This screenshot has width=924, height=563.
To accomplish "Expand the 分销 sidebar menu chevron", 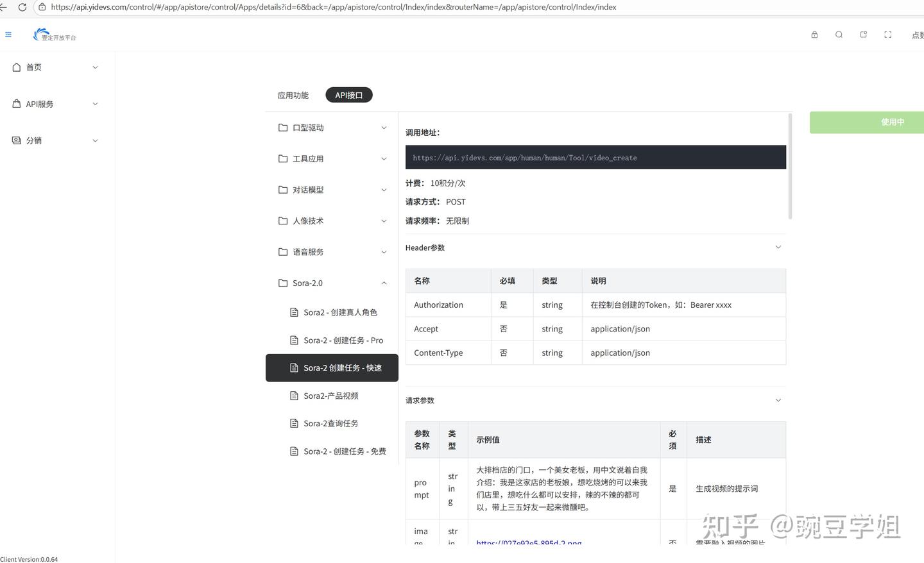I will (96, 140).
